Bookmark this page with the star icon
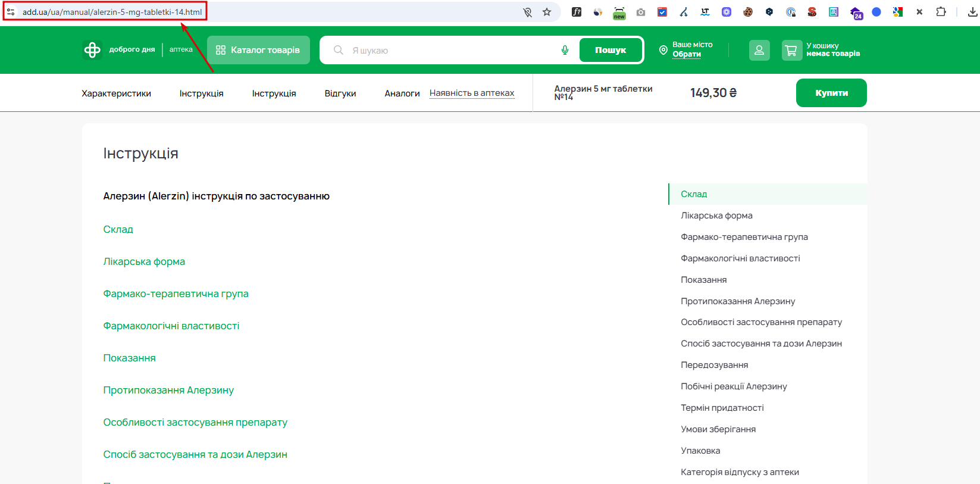Screen dimensions: 980x484 [x=547, y=12]
